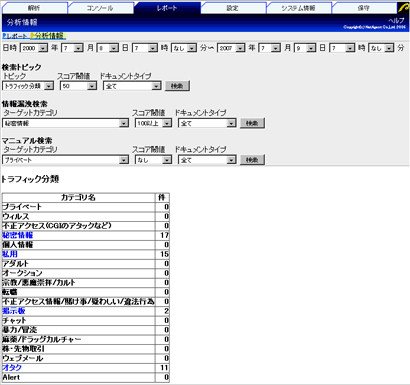410x385 pixels.
Task: Open ターゲットカテゴリ dropdown showing 秘密情報
Action: (x=65, y=123)
